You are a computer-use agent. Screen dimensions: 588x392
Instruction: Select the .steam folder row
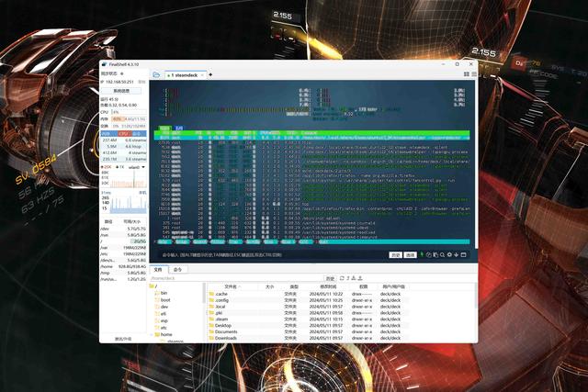tap(308, 319)
